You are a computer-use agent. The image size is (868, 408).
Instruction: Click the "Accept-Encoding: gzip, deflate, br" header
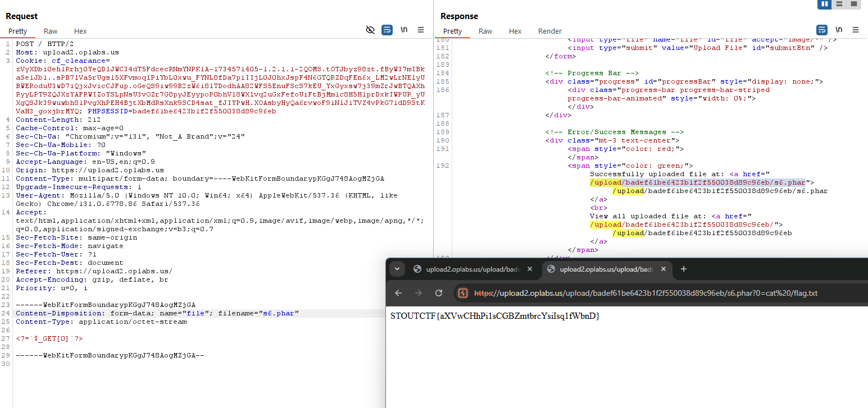(92, 279)
